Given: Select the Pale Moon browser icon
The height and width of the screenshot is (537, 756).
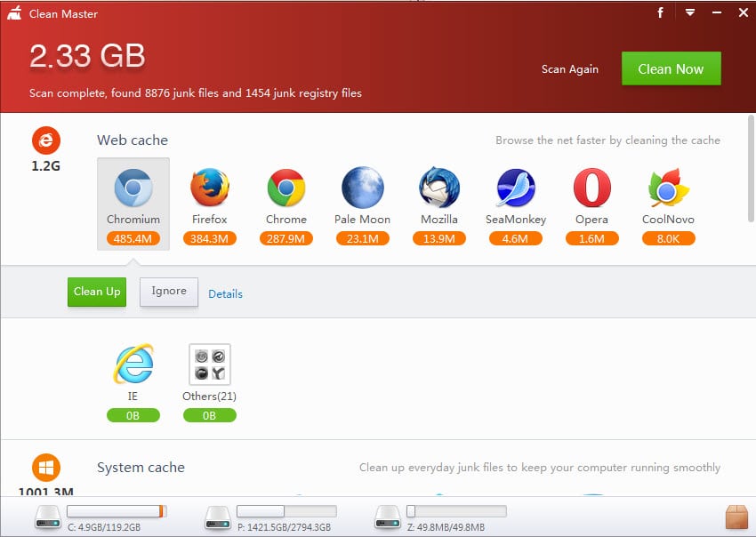Looking at the screenshot, I should point(363,187).
